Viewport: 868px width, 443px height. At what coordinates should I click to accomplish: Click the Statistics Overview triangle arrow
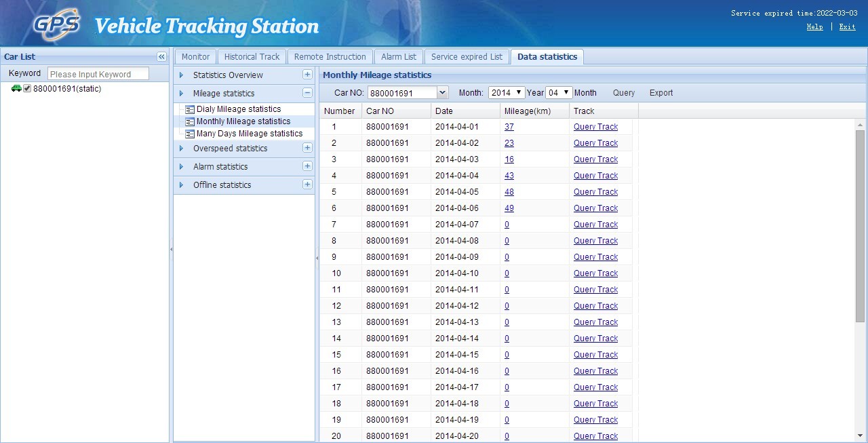coord(181,75)
